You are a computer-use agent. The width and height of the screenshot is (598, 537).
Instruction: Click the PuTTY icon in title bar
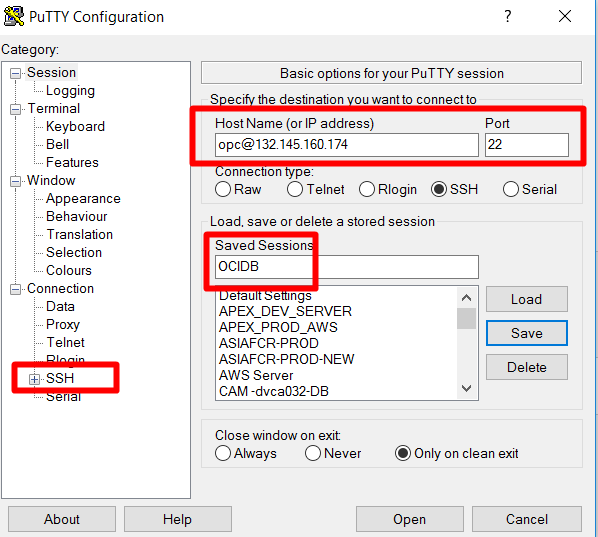(14, 16)
